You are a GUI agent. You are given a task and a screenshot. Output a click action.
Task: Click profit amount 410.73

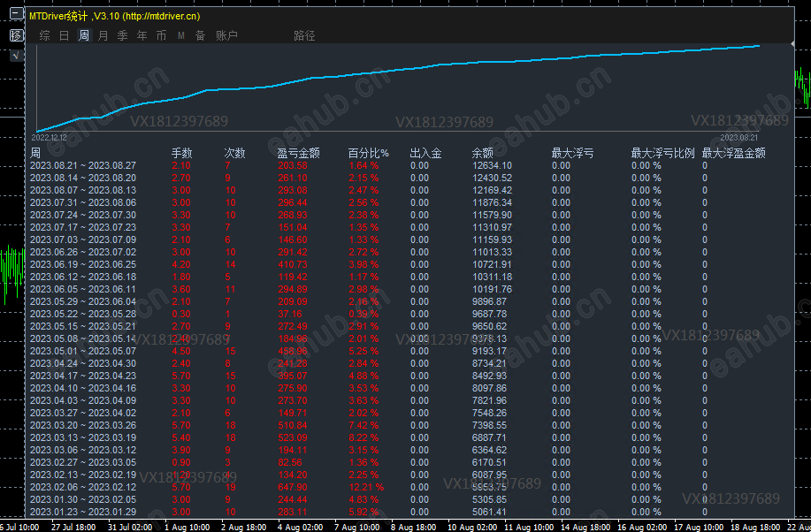coord(292,265)
